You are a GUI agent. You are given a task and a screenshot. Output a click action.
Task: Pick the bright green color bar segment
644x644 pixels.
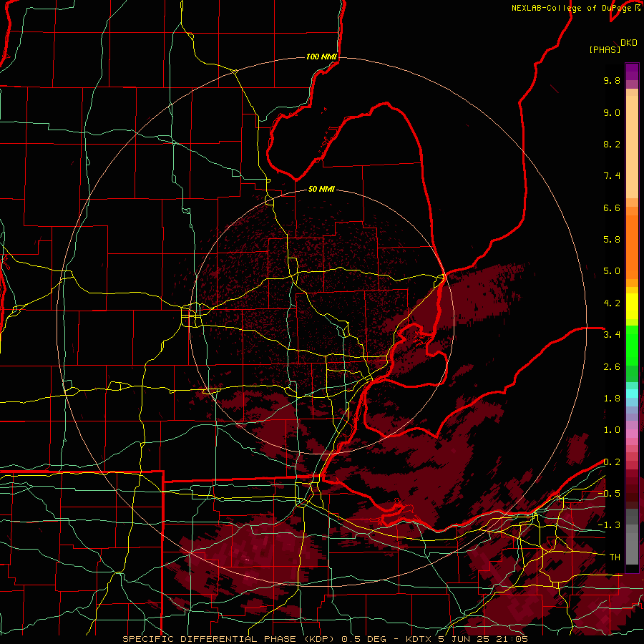pos(632,346)
